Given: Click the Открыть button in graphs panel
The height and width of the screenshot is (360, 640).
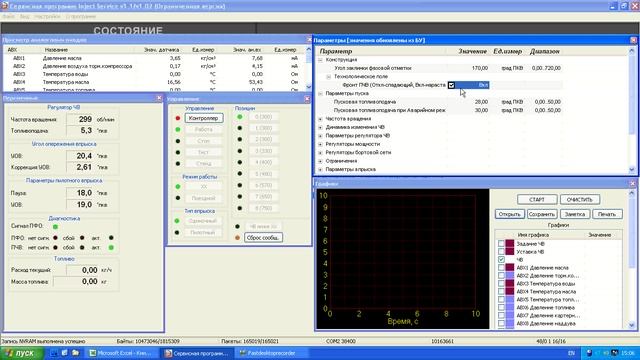Looking at the screenshot, I should pos(510,214).
